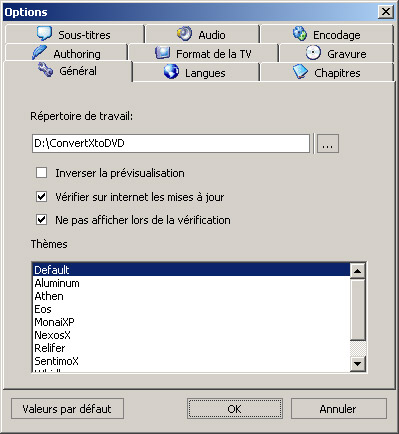Click the speech bubble Sous-titres icon
This screenshot has width=399, height=434.
[44, 33]
